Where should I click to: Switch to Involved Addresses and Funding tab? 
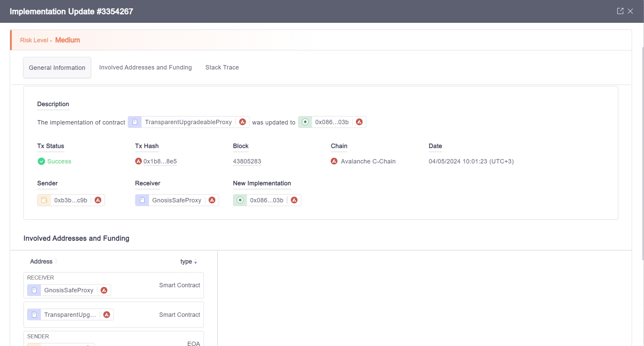(145, 67)
